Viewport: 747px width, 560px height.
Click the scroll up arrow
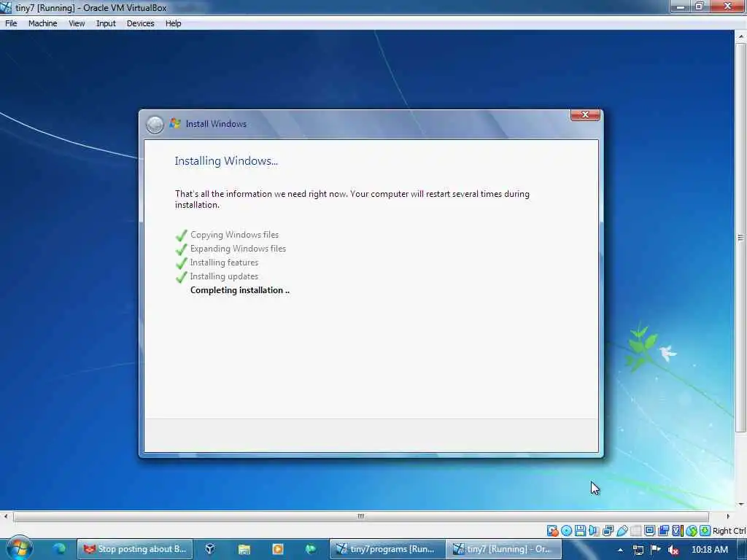(x=741, y=36)
